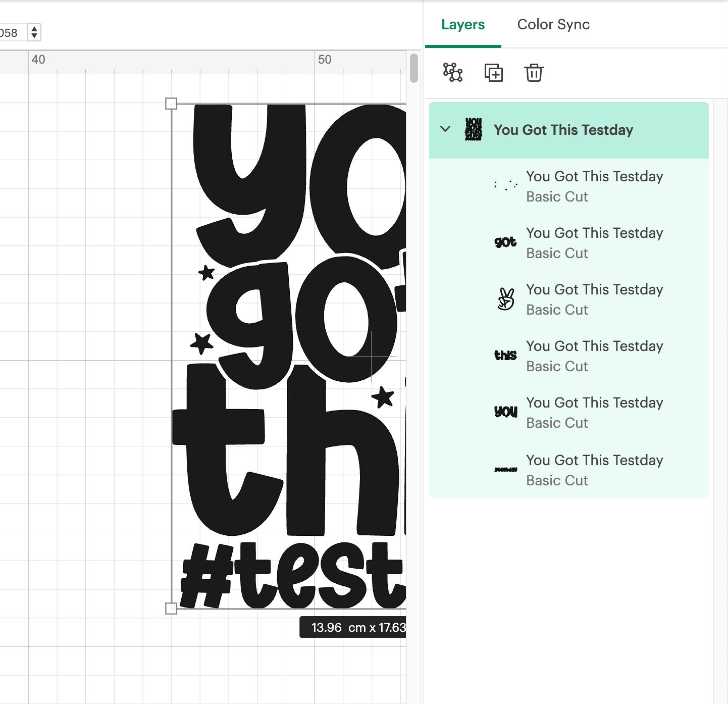Screen dimensions: 728x704
Task: Switch to the Color Sync tab
Action: 553,24
